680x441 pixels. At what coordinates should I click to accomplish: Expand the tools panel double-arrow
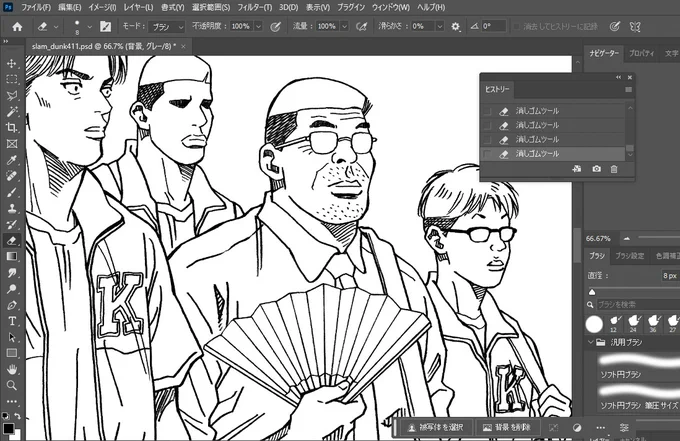(x=6, y=42)
